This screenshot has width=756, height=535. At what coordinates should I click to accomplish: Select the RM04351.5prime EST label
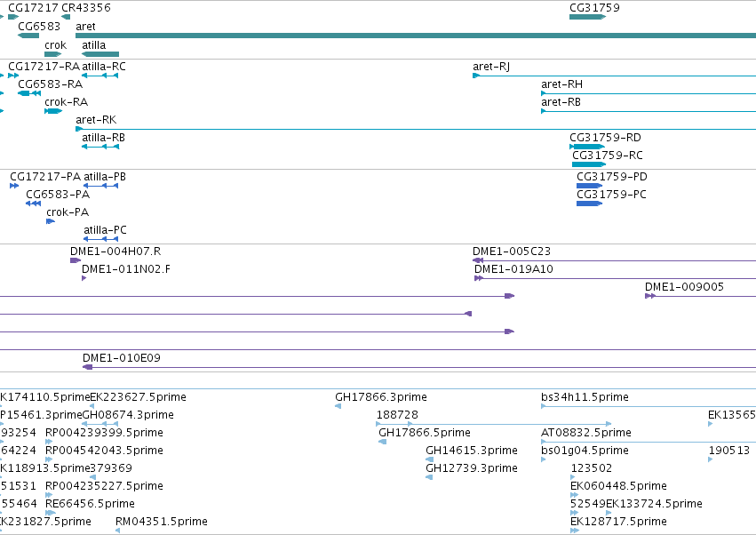click(162, 523)
